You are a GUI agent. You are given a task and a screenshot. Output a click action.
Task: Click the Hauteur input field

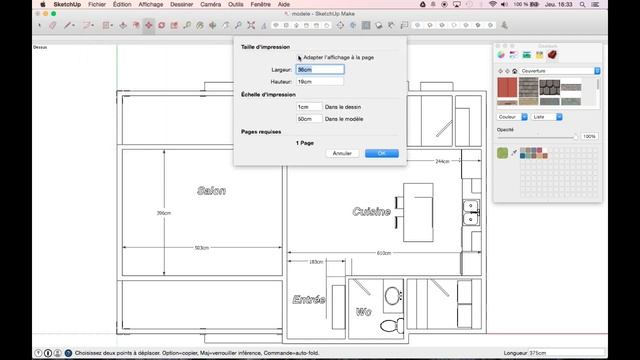click(x=320, y=82)
